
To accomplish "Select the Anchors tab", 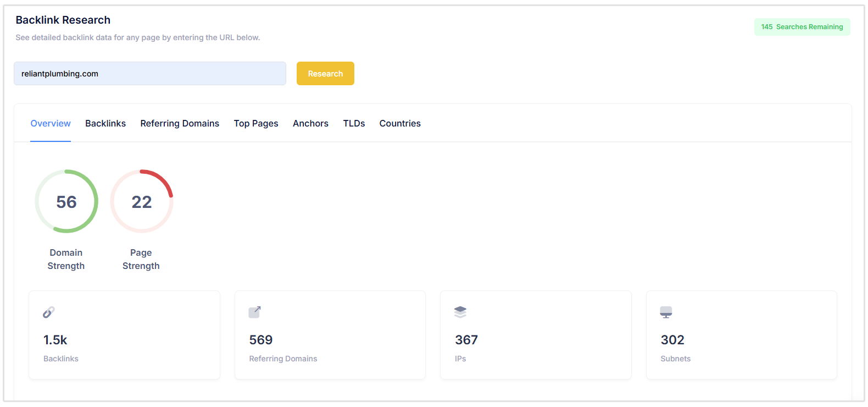I will tap(310, 123).
